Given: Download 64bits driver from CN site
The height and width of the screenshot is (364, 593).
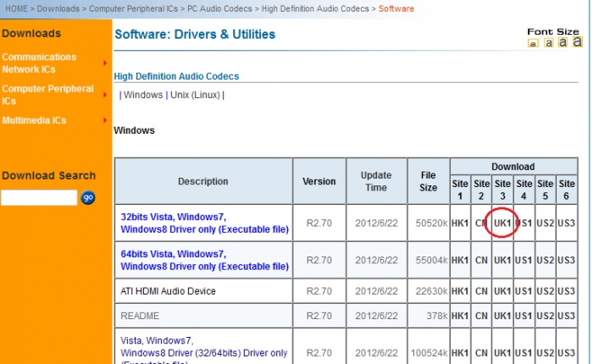Looking at the screenshot, I should tap(481, 260).
